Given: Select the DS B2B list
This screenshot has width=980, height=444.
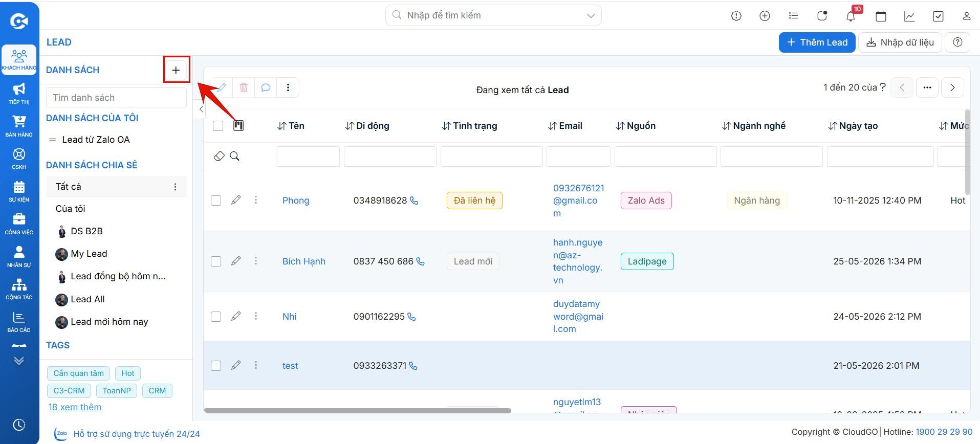Looking at the screenshot, I should (x=87, y=231).
